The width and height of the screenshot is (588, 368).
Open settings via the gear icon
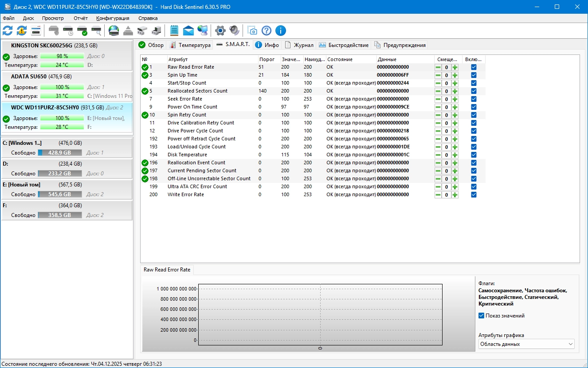tap(220, 31)
